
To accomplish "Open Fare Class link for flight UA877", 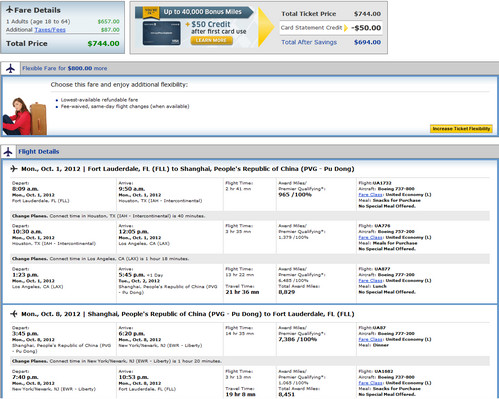I will [x=371, y=281].
